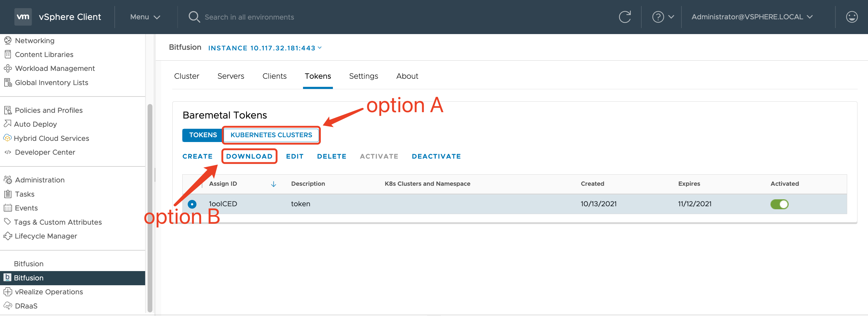Screen dimensions: 868x316
Task: Click the Tags & Custom Attributes icon
Action: pyautogui.click(x=8, y=221)
